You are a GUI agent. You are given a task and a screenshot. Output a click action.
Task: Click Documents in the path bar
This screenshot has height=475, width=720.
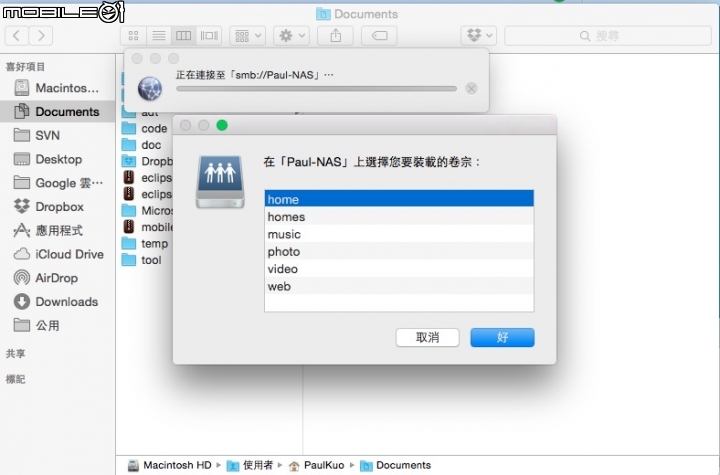point(395,465)
